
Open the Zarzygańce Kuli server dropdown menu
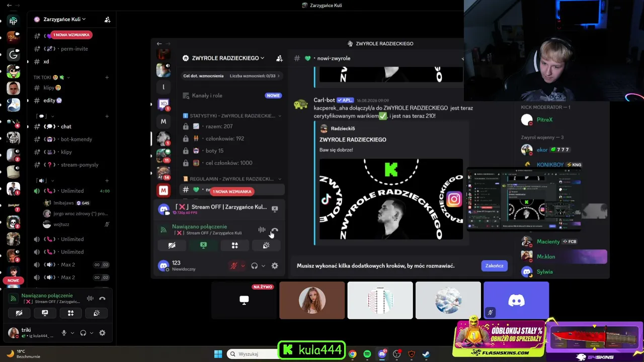point(64,20)
